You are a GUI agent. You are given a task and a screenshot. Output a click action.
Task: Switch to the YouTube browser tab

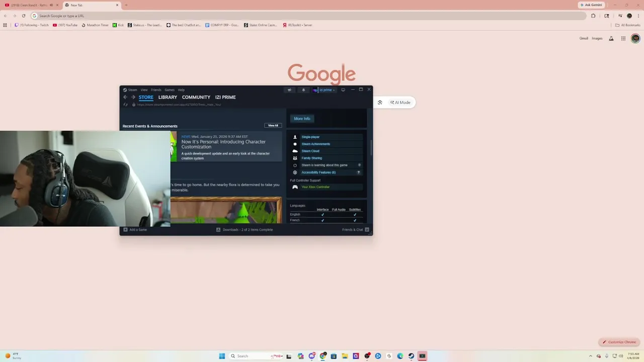[x=30, y=5]
